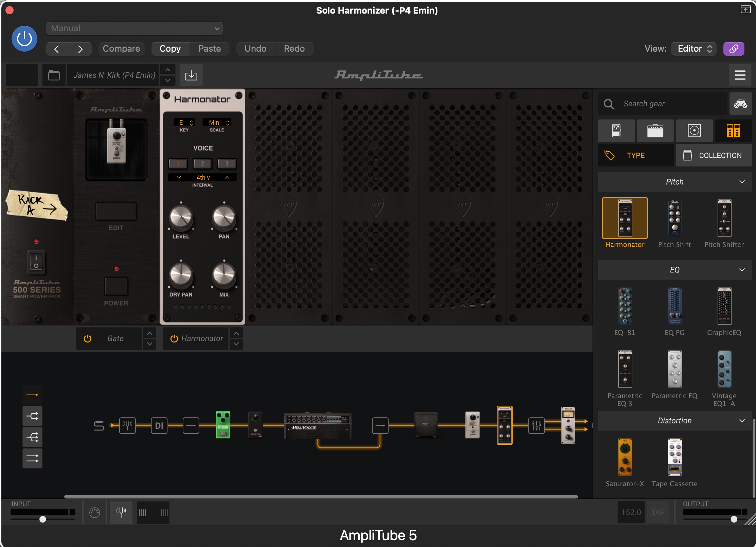The image size is (756, 547).
Task: Toggle the 500 Series rack power switch
Action: 36,262
